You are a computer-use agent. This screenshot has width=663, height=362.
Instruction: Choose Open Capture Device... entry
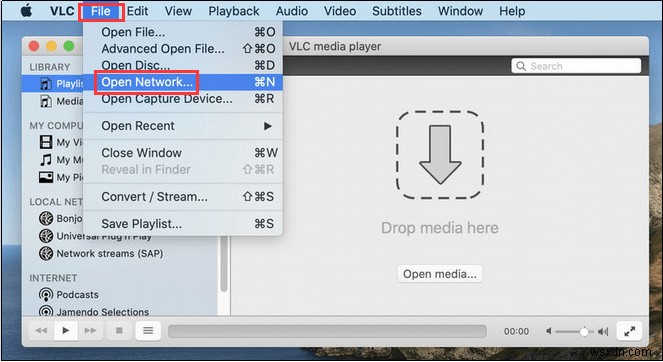click(183, 99)
